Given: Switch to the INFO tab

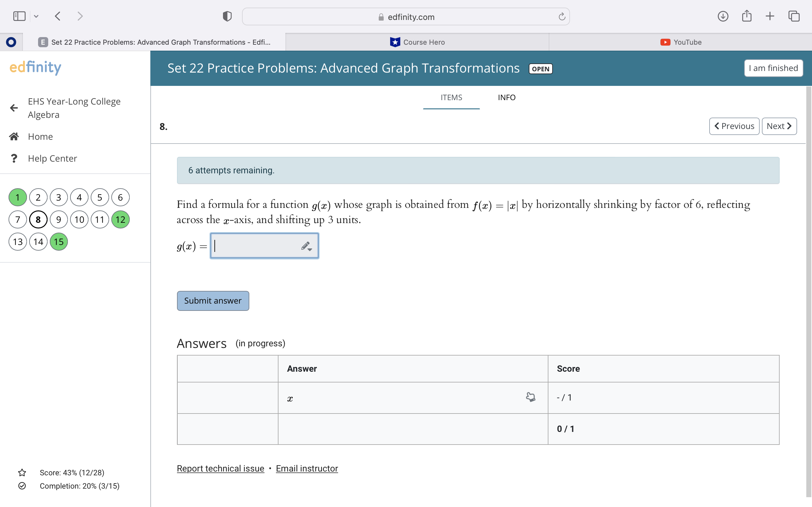Looking at the screenshot, I should [506, 97].
